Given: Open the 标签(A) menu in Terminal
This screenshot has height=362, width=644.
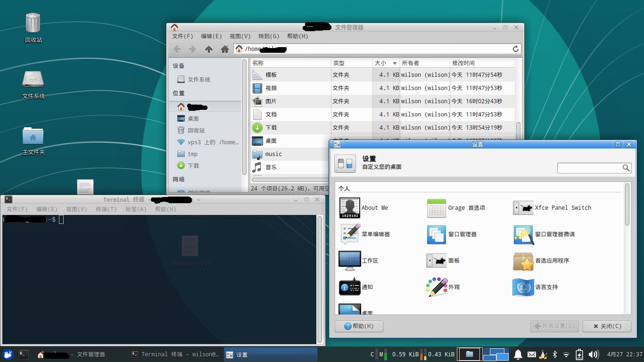Looking at the screenshot, I should pos(136,209).
